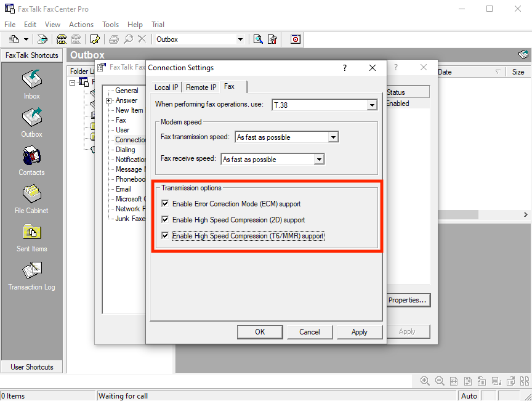
Task: Click Apply in Connection Settings
Action: click(360, 332)
